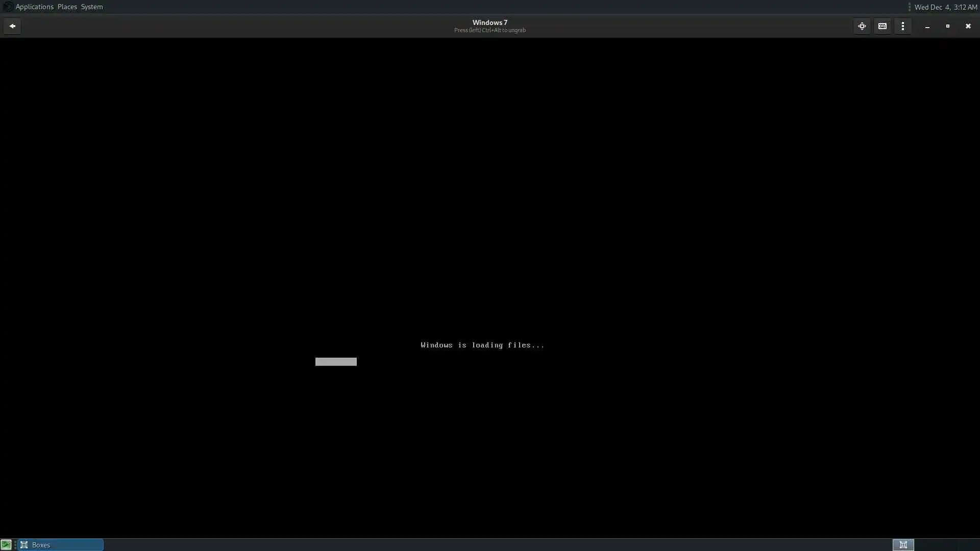Open the System menu
980x551 pixels.
tap(91, 7)
